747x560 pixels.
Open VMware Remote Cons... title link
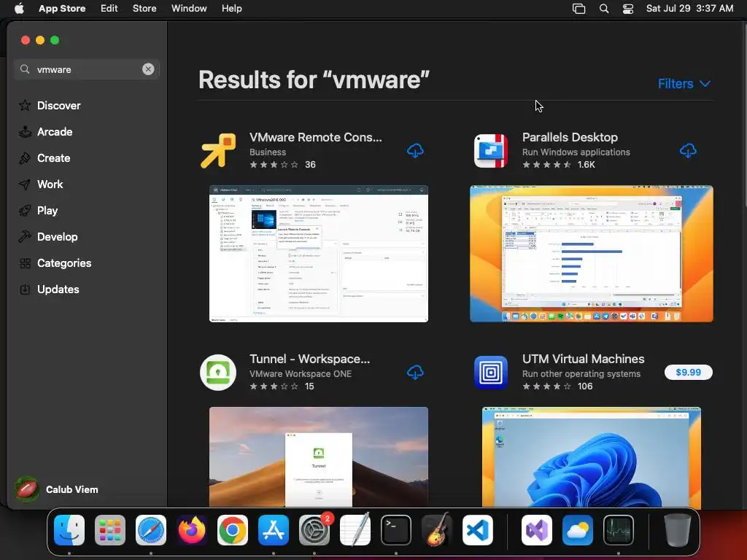[x=315, y=137]
